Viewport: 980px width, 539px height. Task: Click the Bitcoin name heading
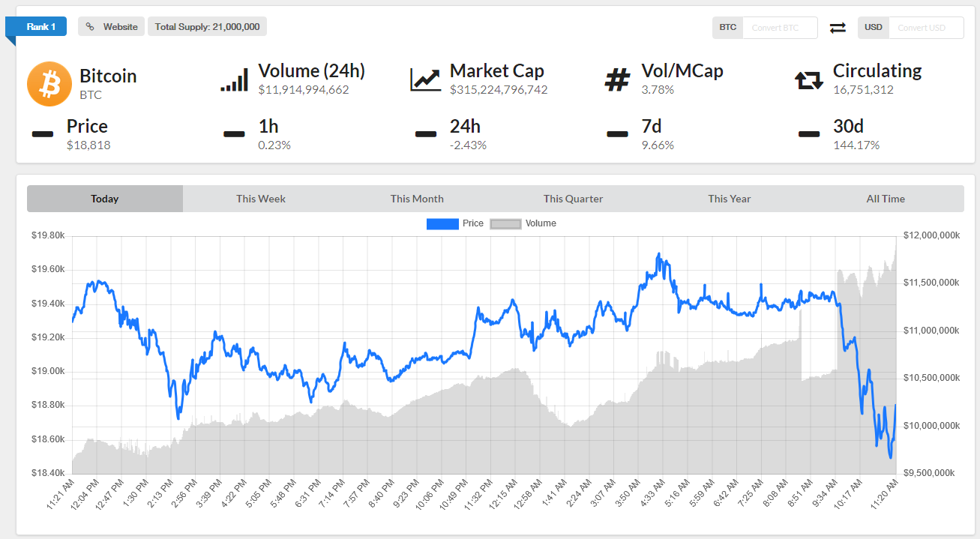[108, 76]
